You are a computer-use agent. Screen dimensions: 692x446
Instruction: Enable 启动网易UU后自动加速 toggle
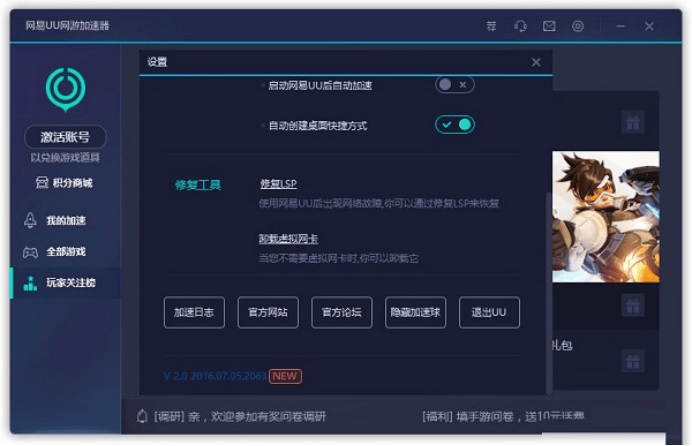tap(454, 85)
